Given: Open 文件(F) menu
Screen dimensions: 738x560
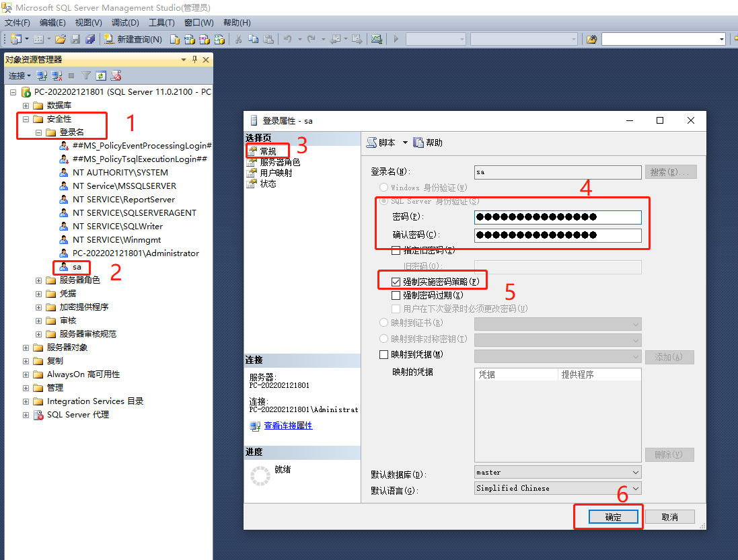Looking at the screenshot, I should (17, 23).
